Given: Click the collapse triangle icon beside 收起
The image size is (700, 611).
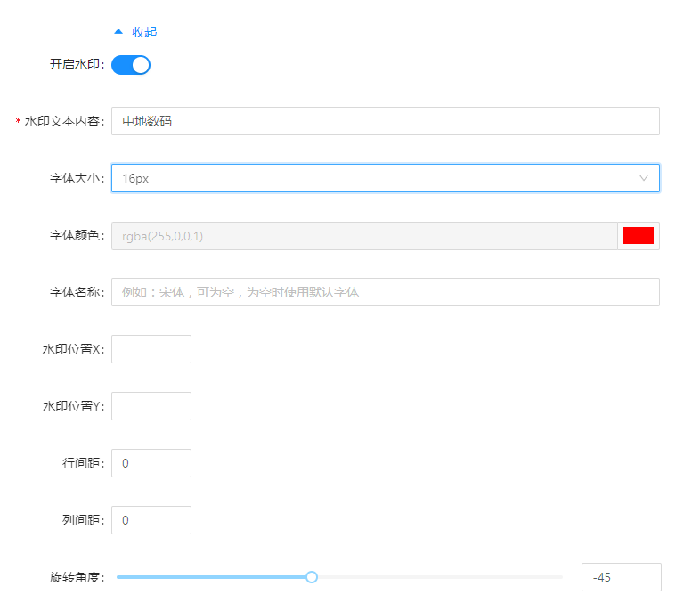Looking at the screenshot, I should pyautogui.click(x=118, y=31).
